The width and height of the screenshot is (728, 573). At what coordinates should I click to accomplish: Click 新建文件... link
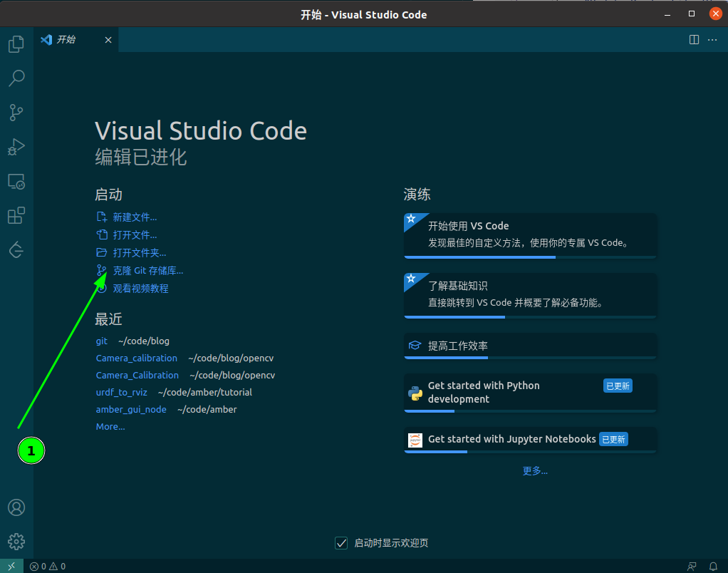tap(135, 217)
